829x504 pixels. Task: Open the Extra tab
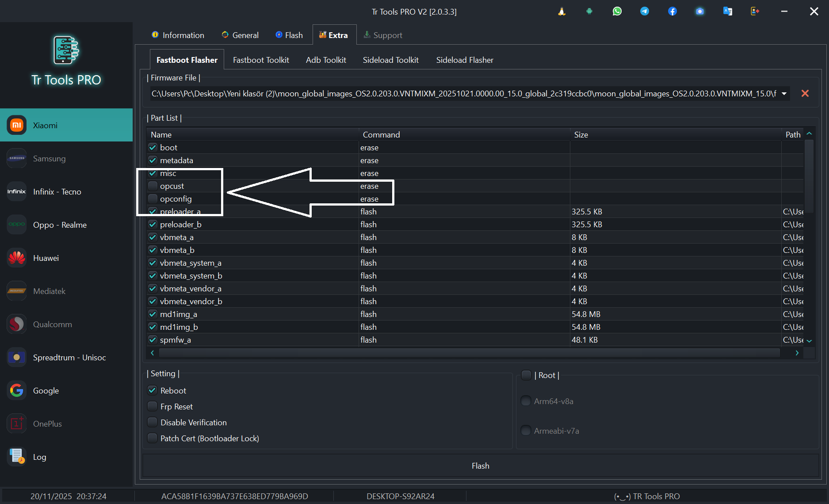tap(334, 35)
